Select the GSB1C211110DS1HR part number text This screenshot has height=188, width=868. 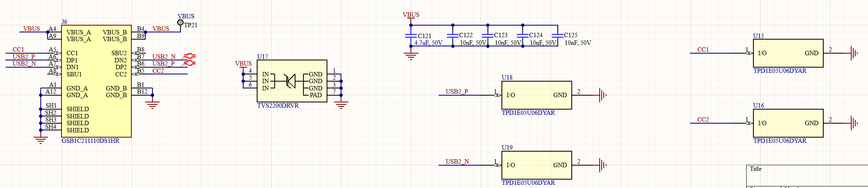tap(91, 141)
